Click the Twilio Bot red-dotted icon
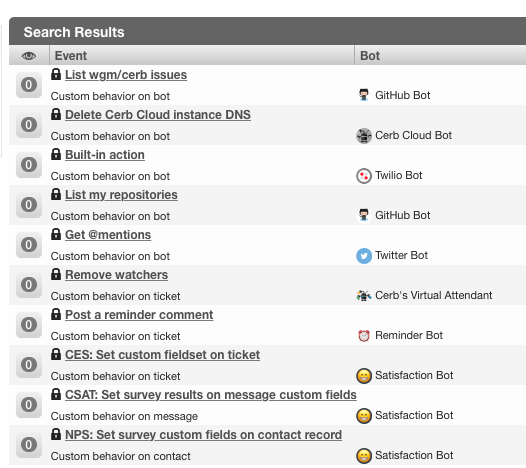The width and height of the screenshot is (526, 468). coord(364,176)
